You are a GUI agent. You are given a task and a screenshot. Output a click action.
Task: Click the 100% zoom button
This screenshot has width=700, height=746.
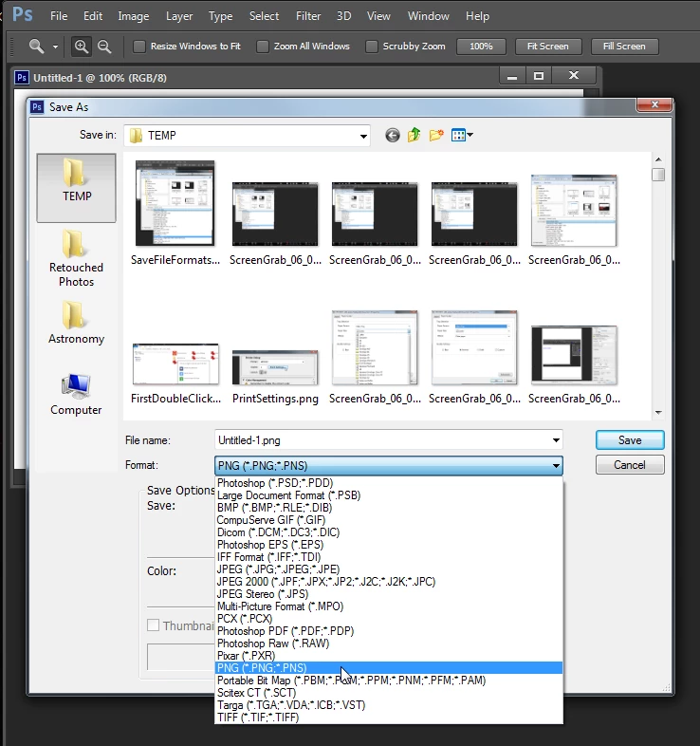tap(481, 47)
